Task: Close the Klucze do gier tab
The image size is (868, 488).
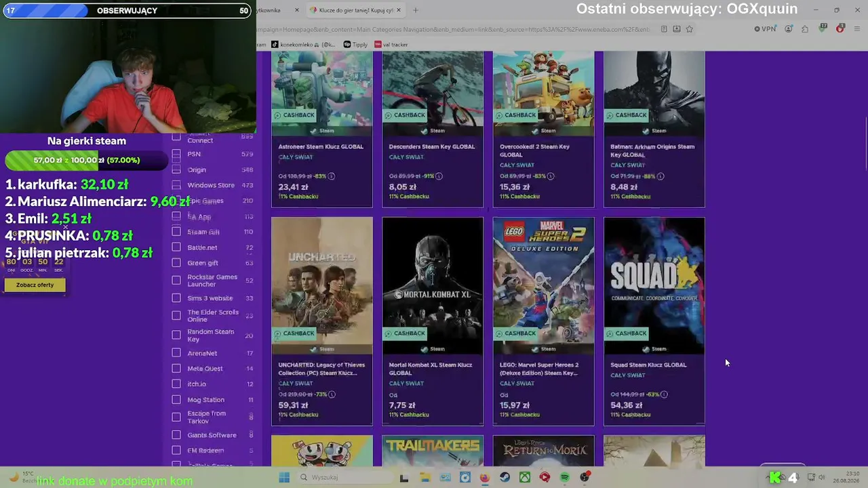Action: click(399, 10)
